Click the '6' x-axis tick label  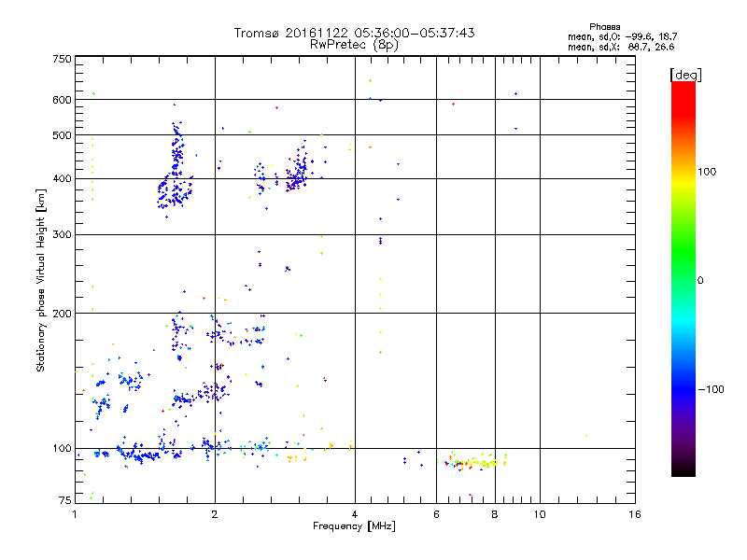(x=436, y=514)
